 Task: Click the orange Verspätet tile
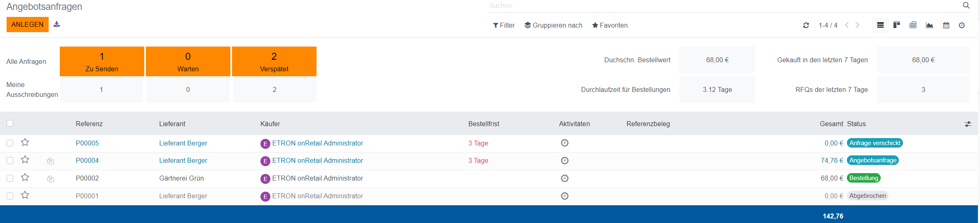click(x=274, y=61)
